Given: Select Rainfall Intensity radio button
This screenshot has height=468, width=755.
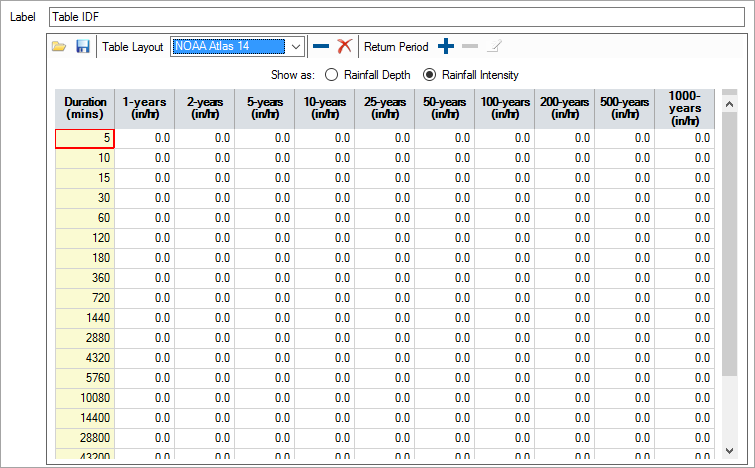Looking at the screenshot, I should [429, 75].
